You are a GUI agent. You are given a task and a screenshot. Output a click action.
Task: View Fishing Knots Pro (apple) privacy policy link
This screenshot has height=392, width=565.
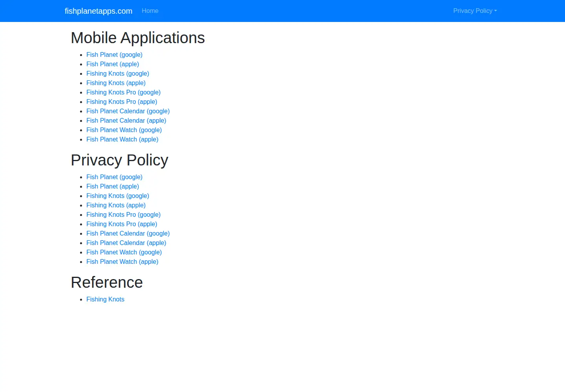(122, 224)
